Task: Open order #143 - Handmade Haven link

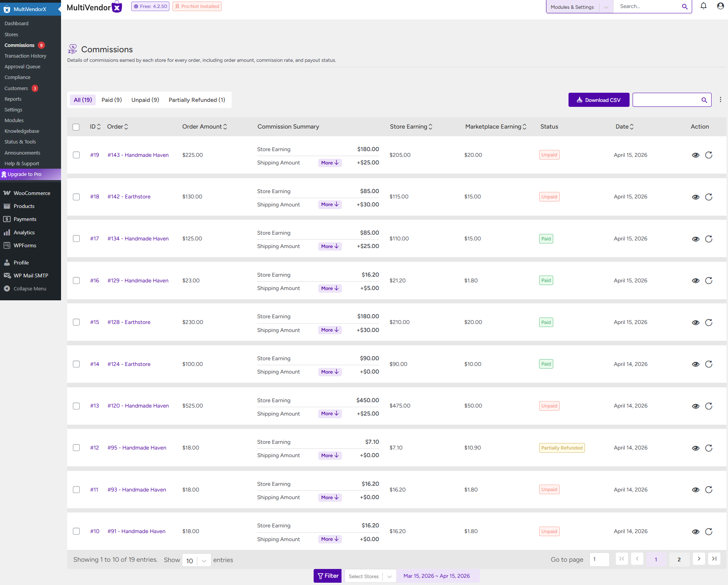Action: [138, 155]
